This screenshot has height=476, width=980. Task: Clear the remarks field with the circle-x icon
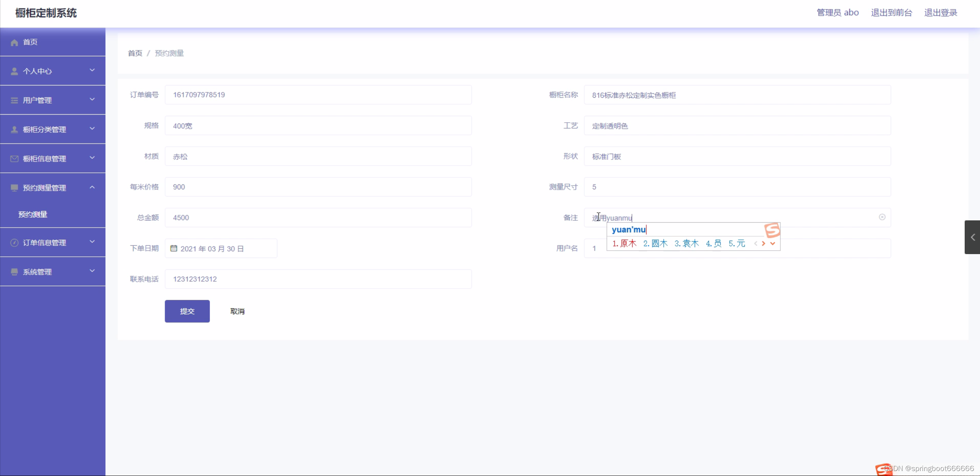(882, 217)
